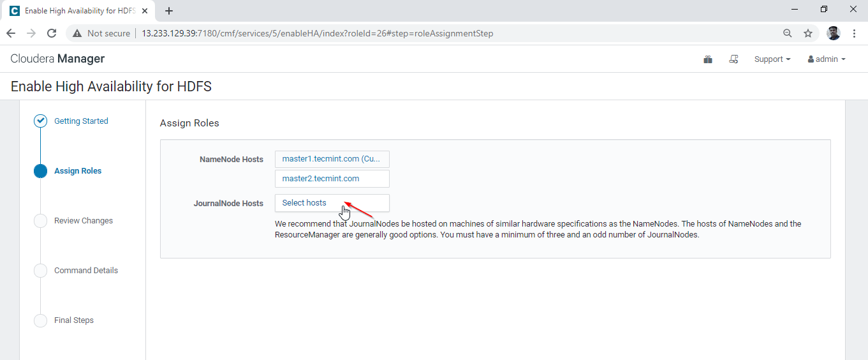This screenshot has height=360, width=868.
Task: Click the Review Changes step circle
Action: [40, 220]
